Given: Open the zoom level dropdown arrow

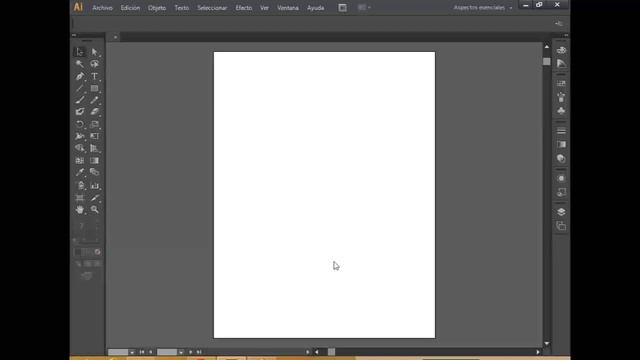Looking at the screenshot, I should click(x=132, y=352).
